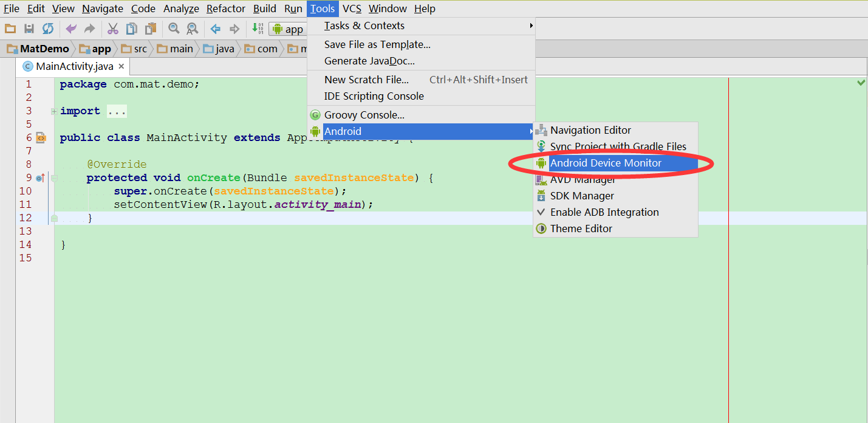This screenshot has height=423, width=868.
Task: Click the savedInstanceState parameter in onCreate signature
Action: 355,178
